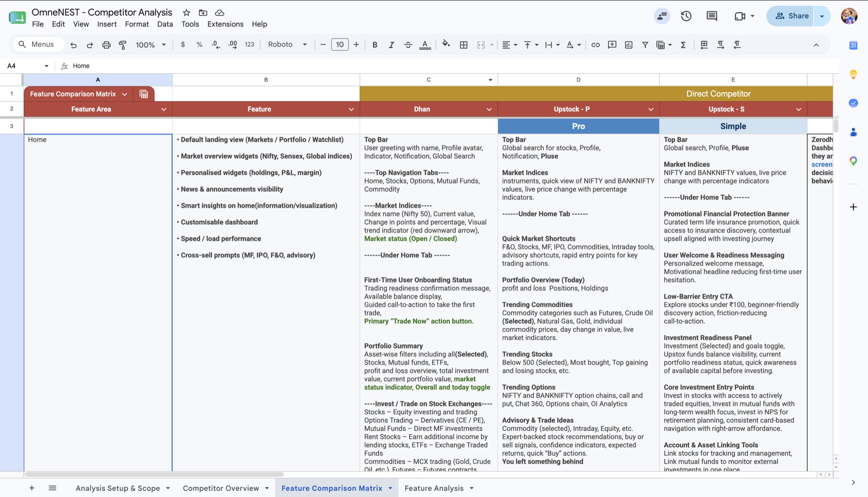Screen dimensions: 868x497
Task: Expand the Dhan column filter dropdown
Action: [489, 109]
